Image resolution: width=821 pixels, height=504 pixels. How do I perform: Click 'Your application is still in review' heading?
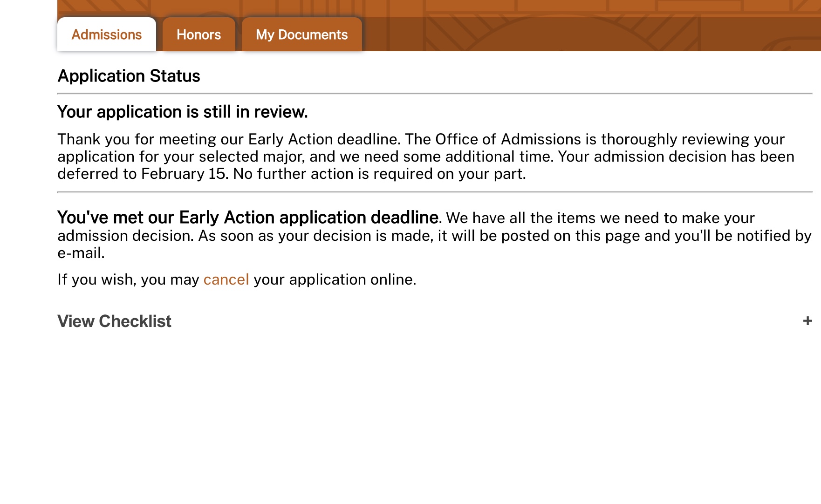183,112
